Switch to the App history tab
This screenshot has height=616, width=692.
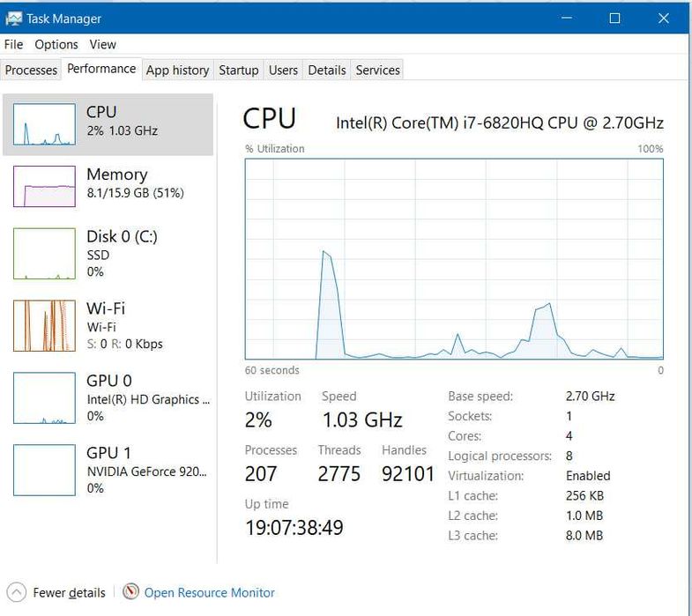coord(177,71)
